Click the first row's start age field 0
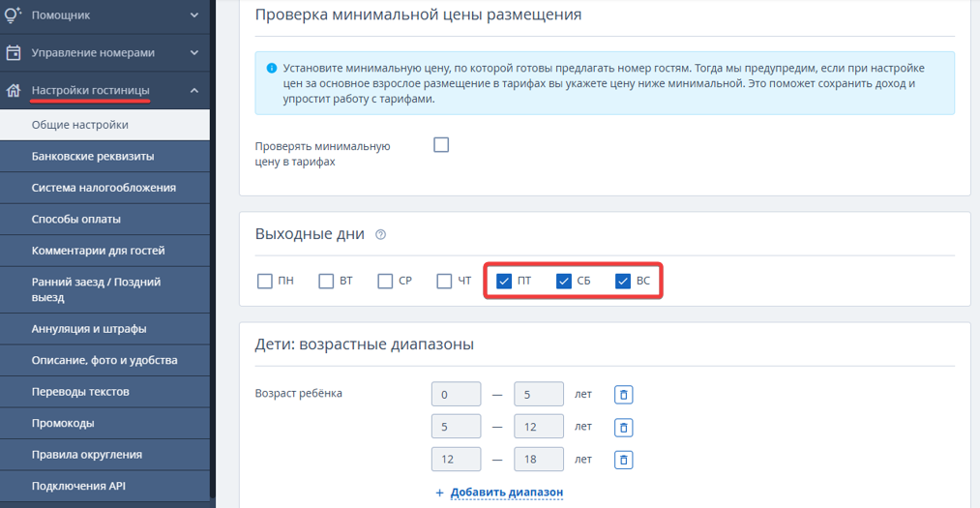980x508 pixels. (457, 394)
